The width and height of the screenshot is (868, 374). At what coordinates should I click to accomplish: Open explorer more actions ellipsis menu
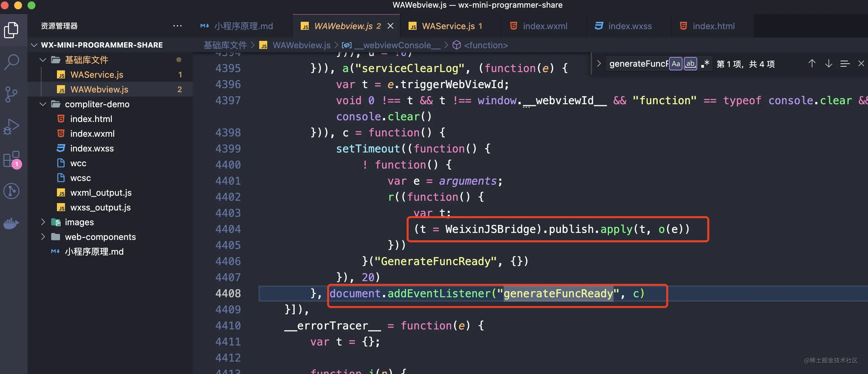pos(177,26)
